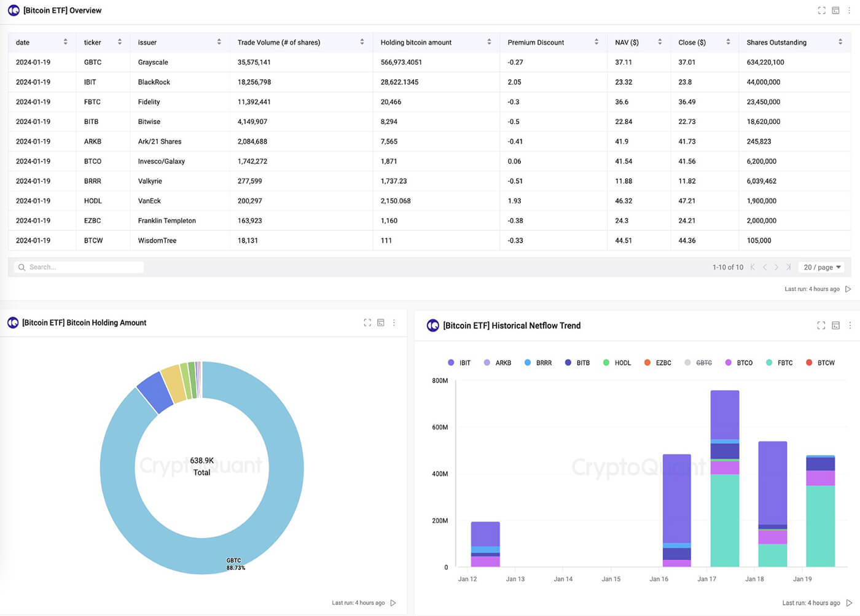Click the ticker column header
This screenshot has width=860, height=616.
point(92,42)
